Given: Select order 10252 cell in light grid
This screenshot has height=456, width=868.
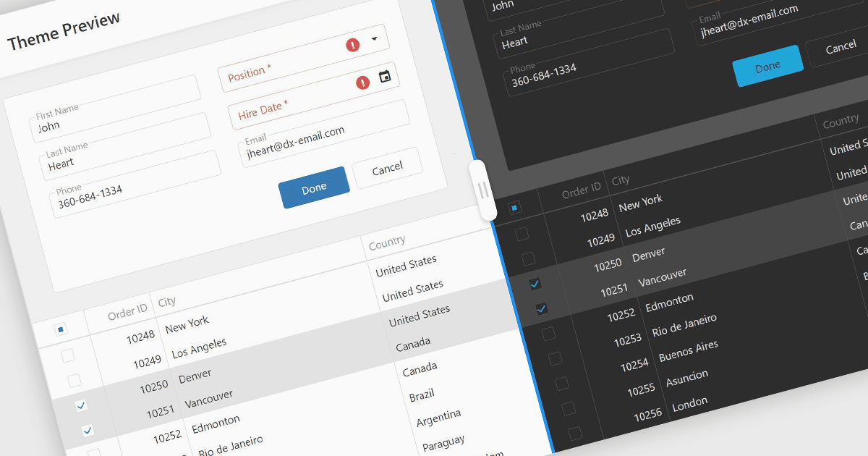Looking at the screenshot, I should coord(167,437).
